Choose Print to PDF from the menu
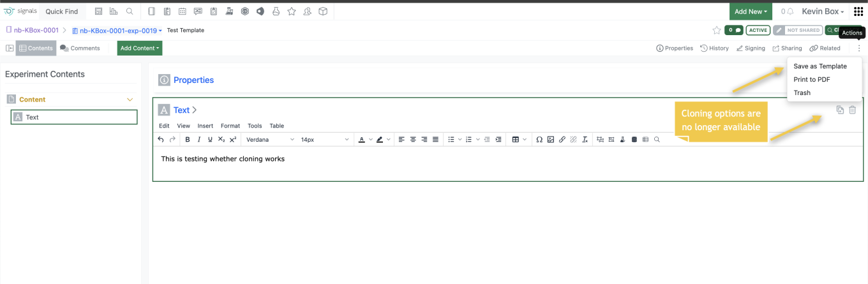The height and width of the screenshot is (284, 868). (811, 80)
